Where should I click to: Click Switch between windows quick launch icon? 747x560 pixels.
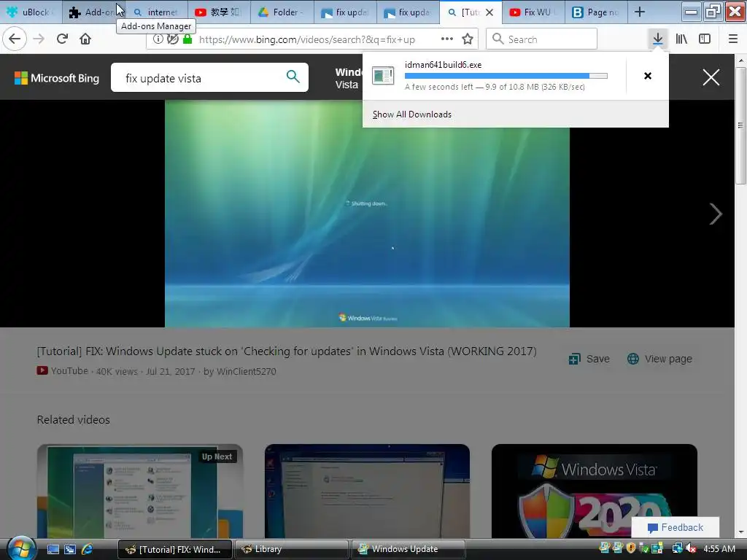click(x=70, y=549)
